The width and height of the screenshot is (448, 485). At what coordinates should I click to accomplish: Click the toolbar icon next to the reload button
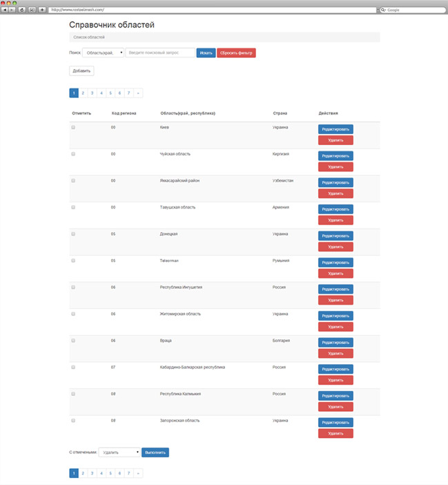pyautogui.click(x=32, y=10)
